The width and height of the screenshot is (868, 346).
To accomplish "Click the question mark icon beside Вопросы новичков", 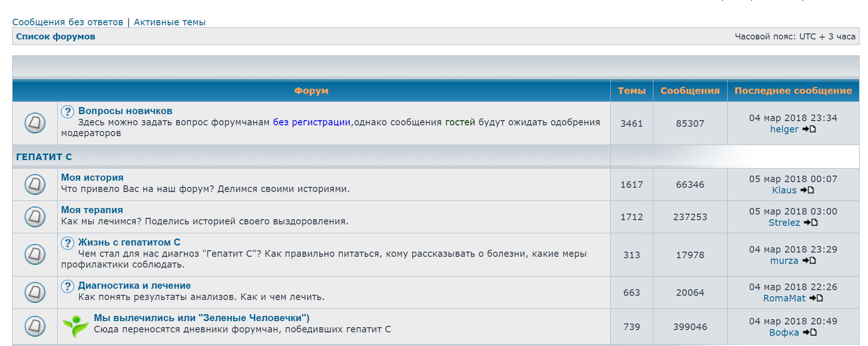I will 68,111.
